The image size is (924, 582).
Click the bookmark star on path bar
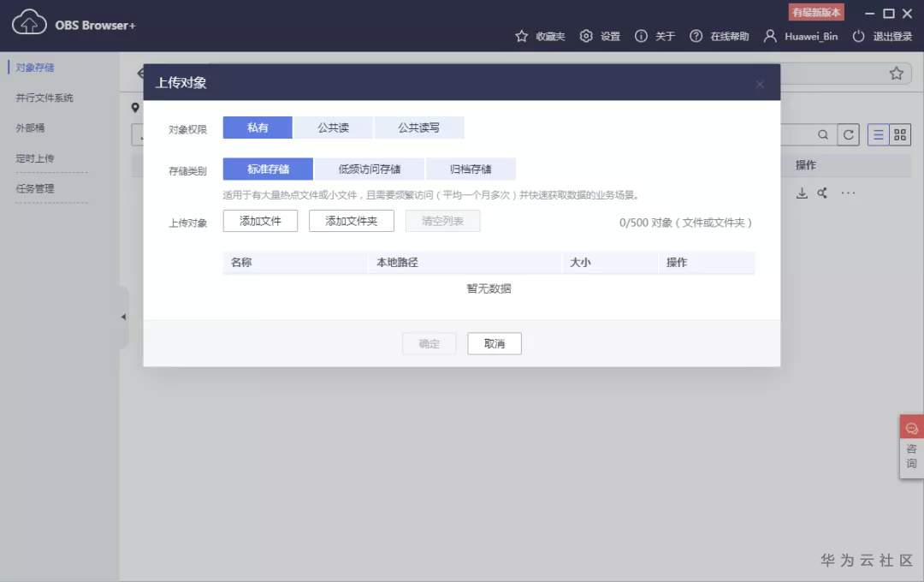897,74
